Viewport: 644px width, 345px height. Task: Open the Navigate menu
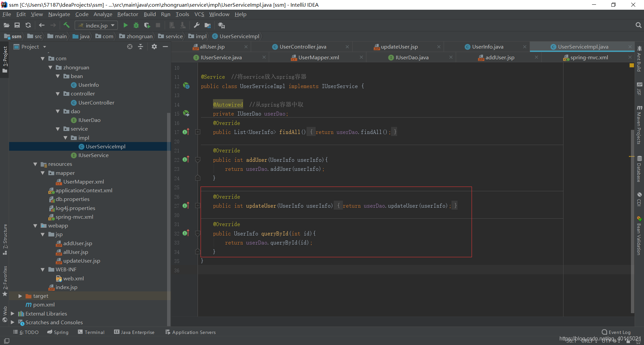pos(59,14)
